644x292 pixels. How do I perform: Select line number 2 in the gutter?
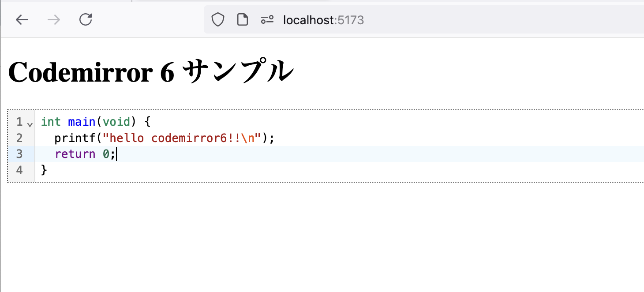19,138
